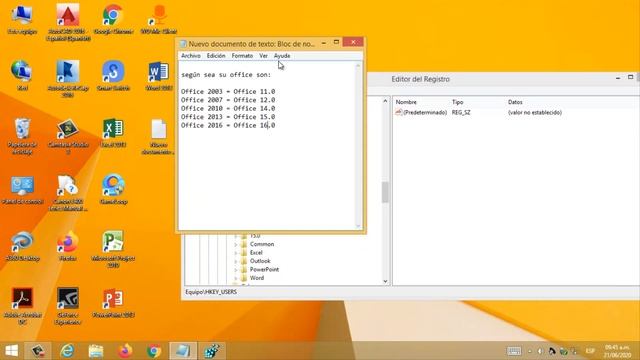Click the 'Office 2016 = Office 16.0' line in Notepad

pos(228,125)
